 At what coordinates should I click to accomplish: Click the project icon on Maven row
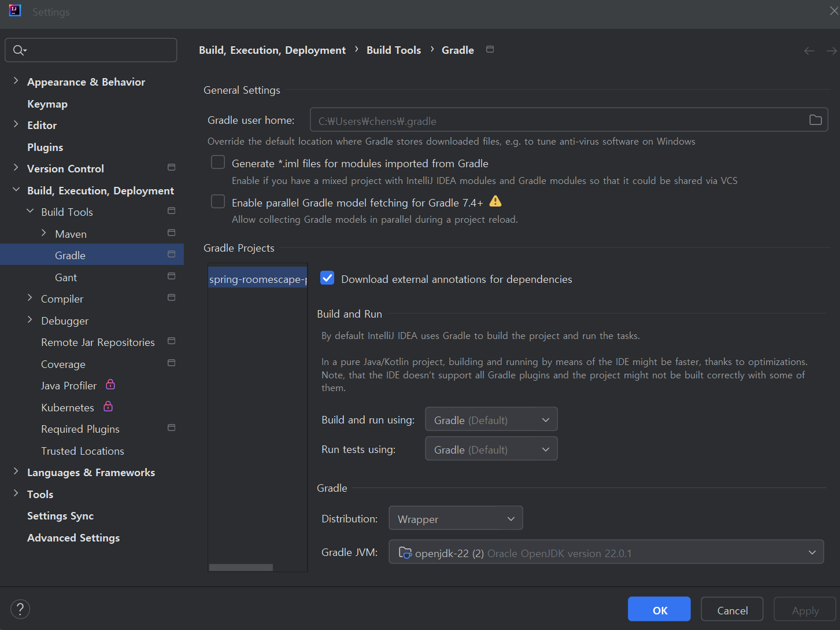[171, 233]
